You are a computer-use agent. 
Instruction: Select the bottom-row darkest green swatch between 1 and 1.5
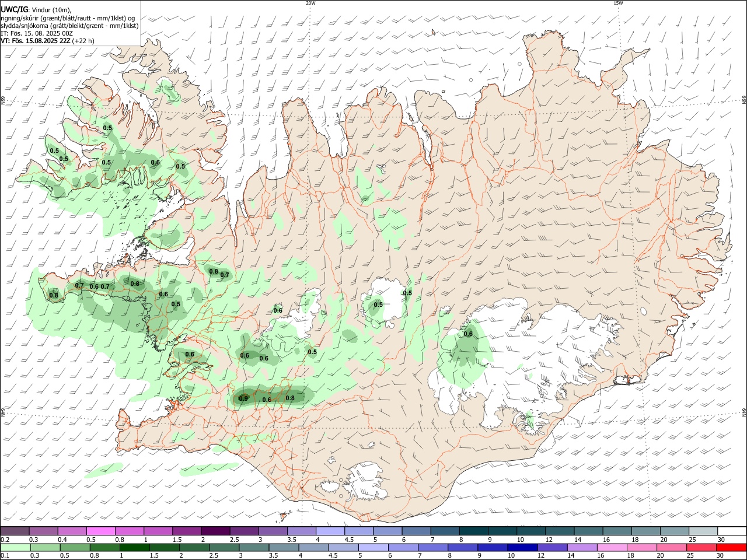135,548
